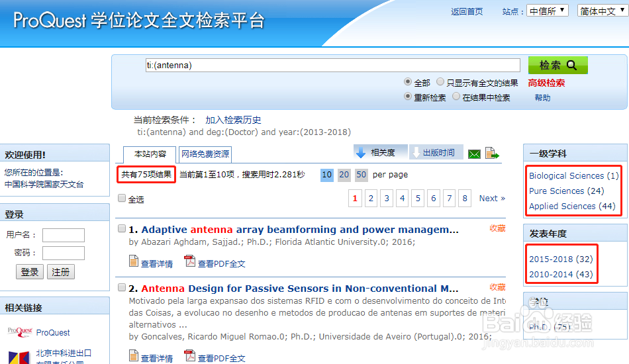This screenshot has height=364, width=629.
Task: Check the box for result 1
Action: [x=122, y=228]
